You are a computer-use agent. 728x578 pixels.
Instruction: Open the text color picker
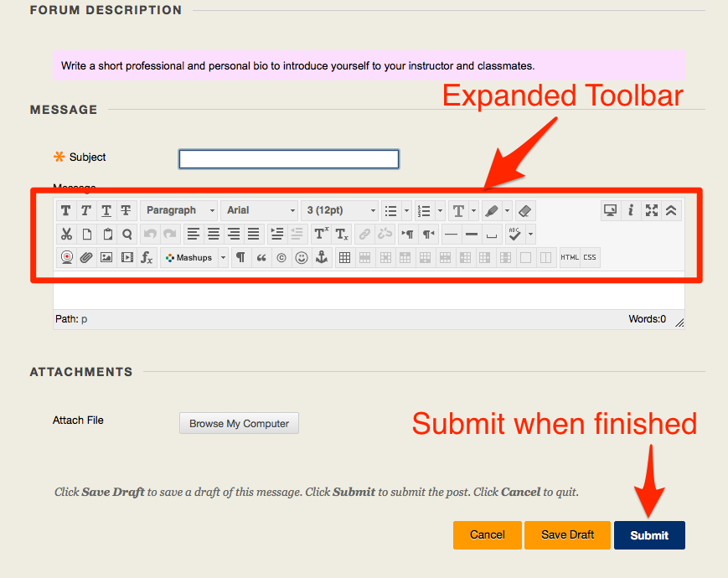click(458, 211)
